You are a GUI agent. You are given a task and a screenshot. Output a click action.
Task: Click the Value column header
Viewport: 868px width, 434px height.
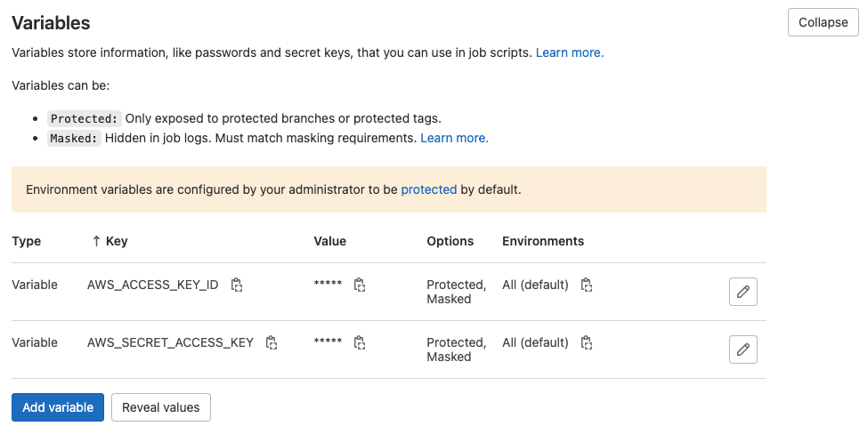(330, 241)
